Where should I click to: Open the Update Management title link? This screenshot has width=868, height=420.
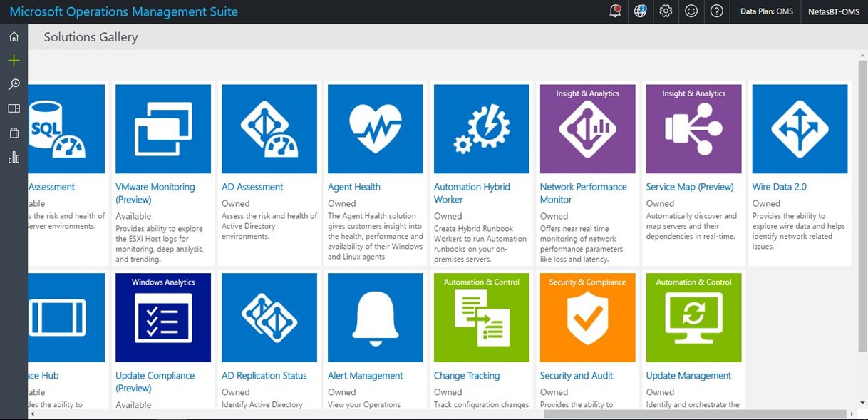(689, 376)
